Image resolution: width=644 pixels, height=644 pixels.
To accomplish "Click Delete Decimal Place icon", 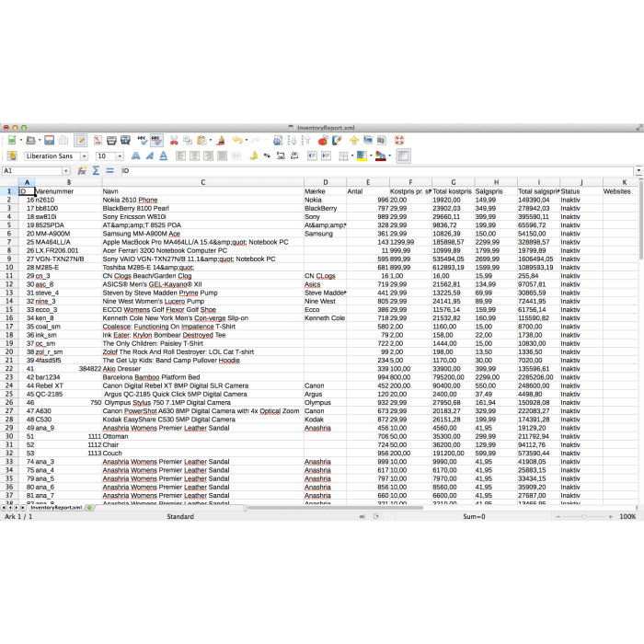I will [295, 156].
